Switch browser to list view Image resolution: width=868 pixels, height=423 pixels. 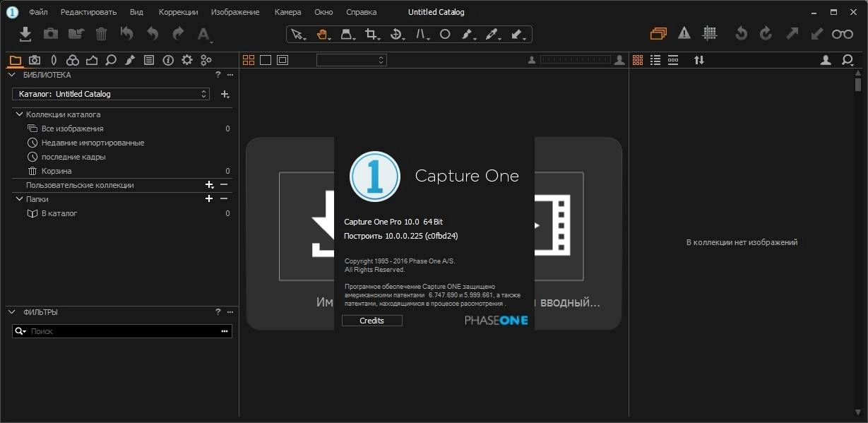pos(655,60)
